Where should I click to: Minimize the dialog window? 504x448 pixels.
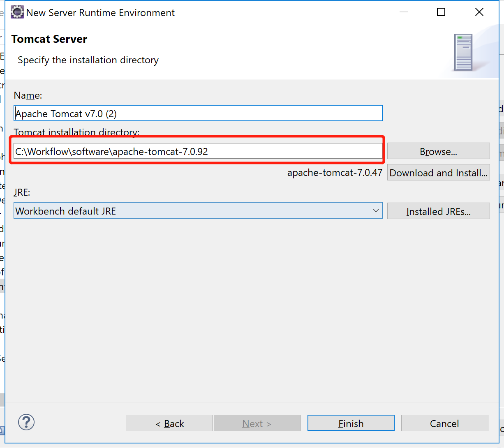[x=404, y=12]
